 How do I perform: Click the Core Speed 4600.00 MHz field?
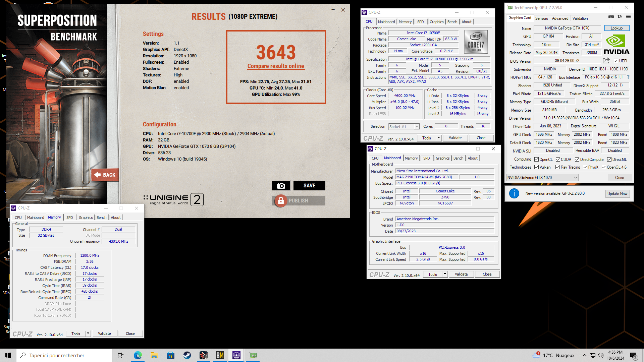[x=405, y=96]
